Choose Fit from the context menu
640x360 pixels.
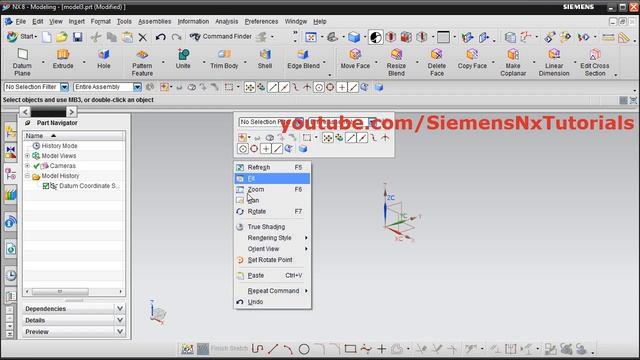[272, 178]
